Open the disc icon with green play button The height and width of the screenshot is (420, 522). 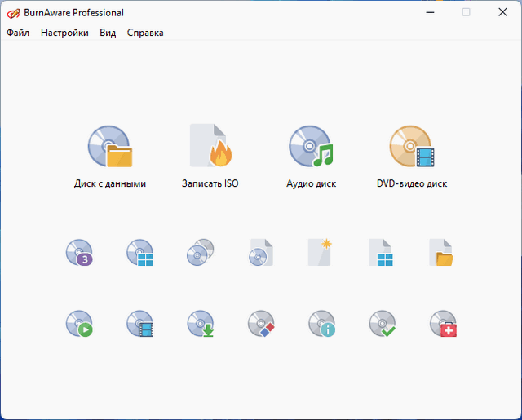(79, 324)
